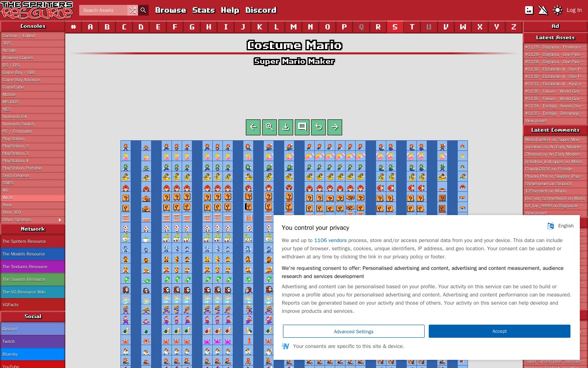Open the Help menu
This screenshot has width=588, height=368.
click(x=230, y=10)
